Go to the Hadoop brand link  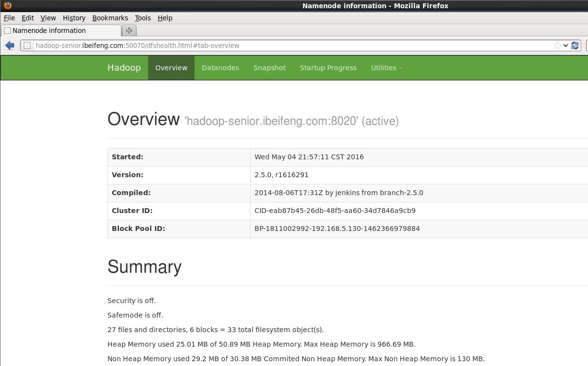tap(124, 68)
